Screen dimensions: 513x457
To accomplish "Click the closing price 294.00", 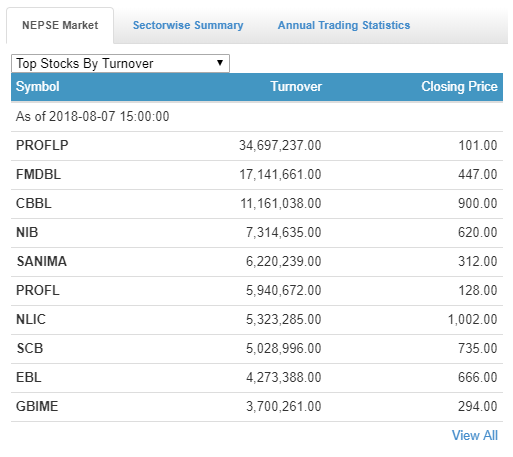I will [478, 406].
